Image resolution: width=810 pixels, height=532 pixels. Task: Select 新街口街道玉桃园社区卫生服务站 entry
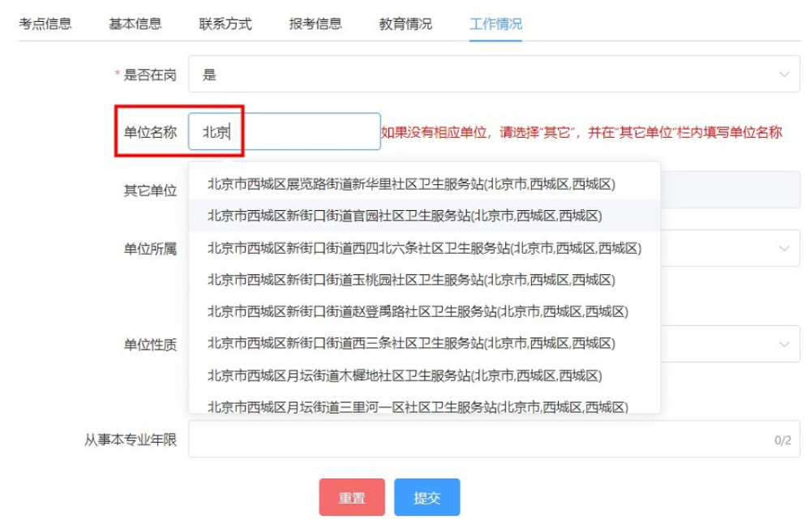[x=425, y=280]
